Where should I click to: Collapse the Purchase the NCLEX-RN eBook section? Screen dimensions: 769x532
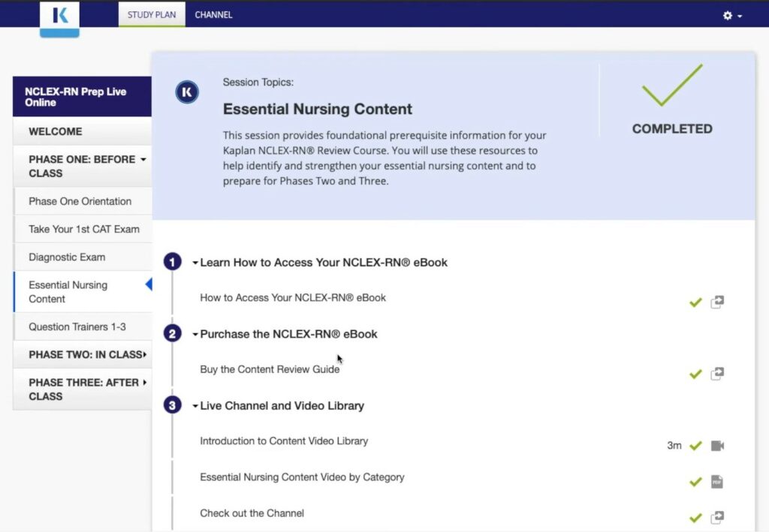(x=194, y=334)
